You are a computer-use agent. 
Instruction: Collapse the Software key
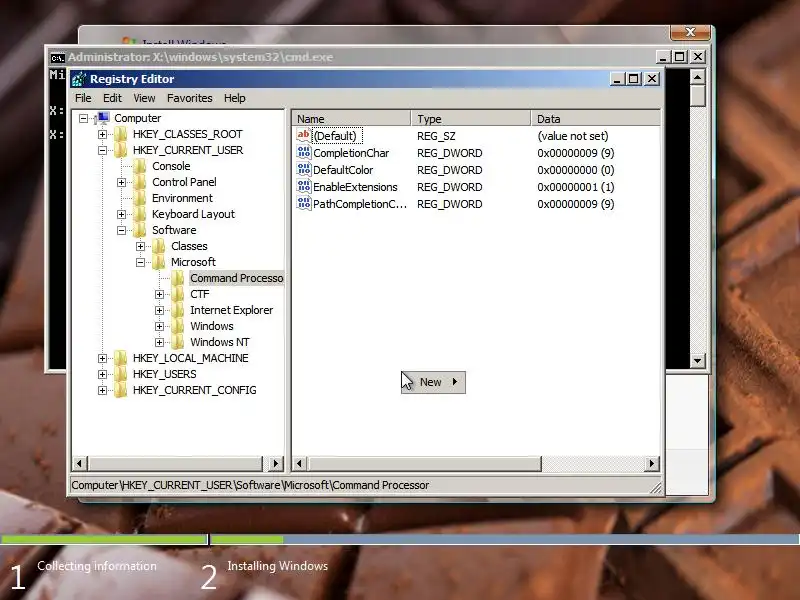coord(121,231)
